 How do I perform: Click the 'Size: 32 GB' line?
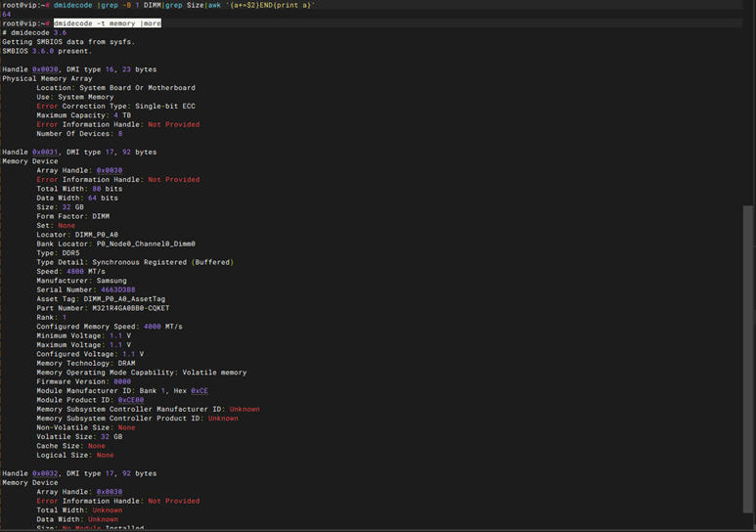(x=60, y=207)
